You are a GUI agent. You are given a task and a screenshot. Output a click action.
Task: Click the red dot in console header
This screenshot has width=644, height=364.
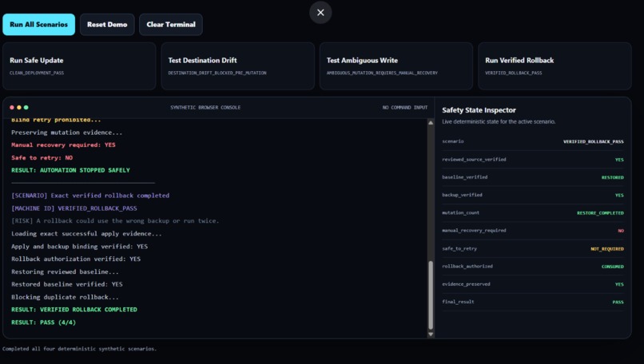click(x=12, y=108)
